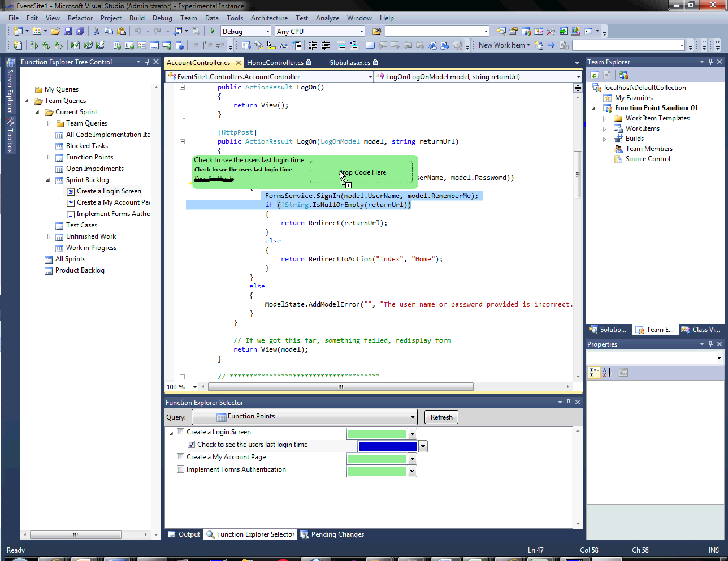Check the Implement Forms Authentication checkbox

click(x=181, y=469)
